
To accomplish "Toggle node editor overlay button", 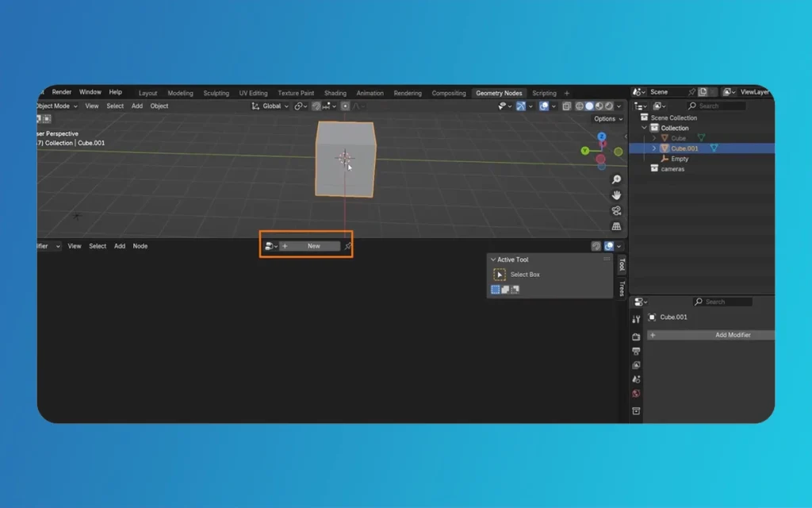I will pos(609,246).
